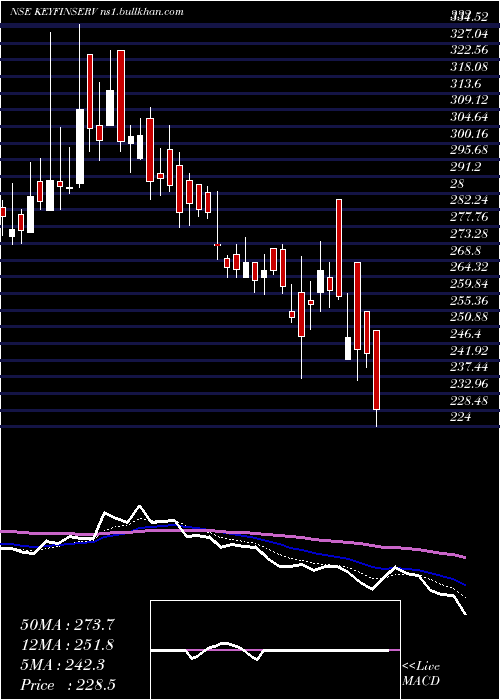The width and height of the screenshot is (500, 700).
Task: Click the 304.64 price axis label
Action: point(468,116)
